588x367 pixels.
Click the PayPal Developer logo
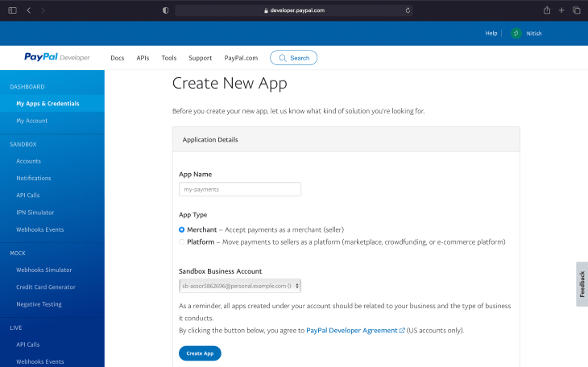pos(57,57)
